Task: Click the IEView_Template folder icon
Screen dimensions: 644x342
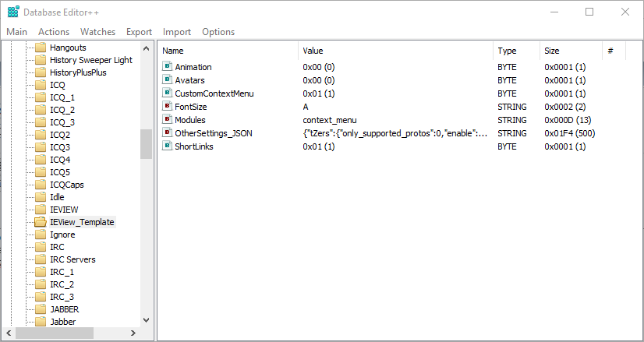Action: click(x=41, y=222)
